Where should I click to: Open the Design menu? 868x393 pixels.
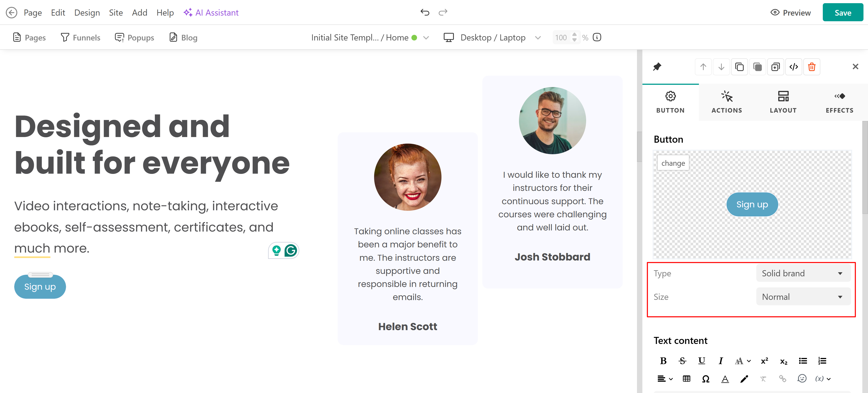[87, 13]
